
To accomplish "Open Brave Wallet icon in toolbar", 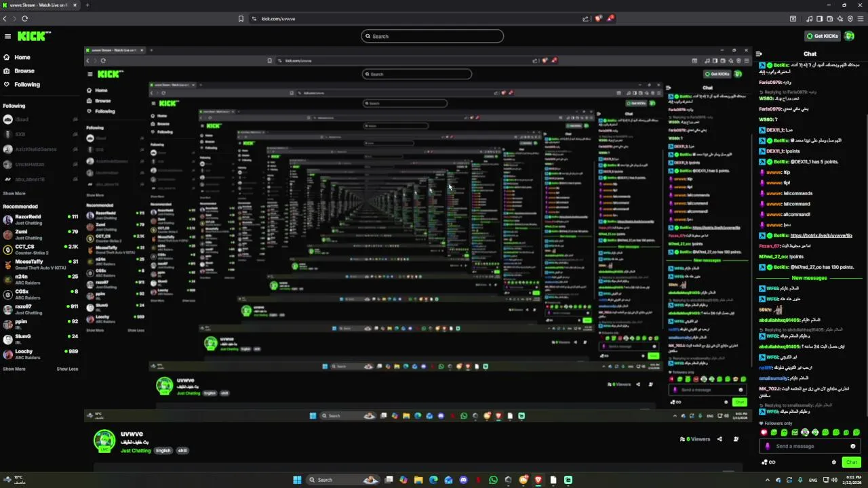I will coord(829,19).
